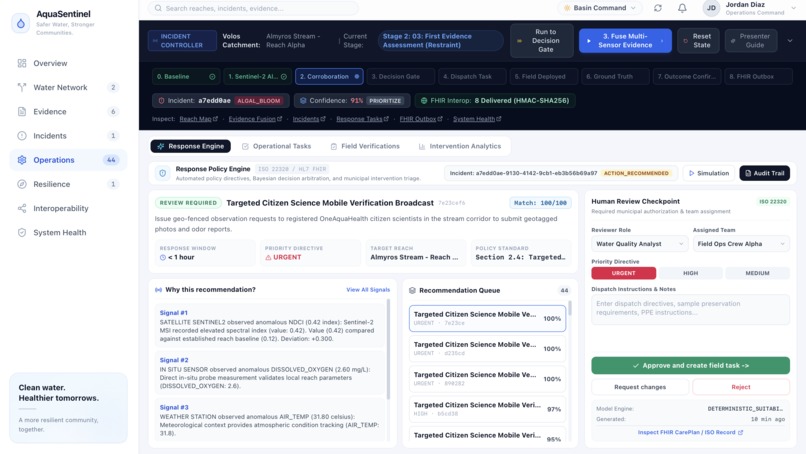
Task: Click the Recommendation Queue scrollbar
Action: (570, 308)
